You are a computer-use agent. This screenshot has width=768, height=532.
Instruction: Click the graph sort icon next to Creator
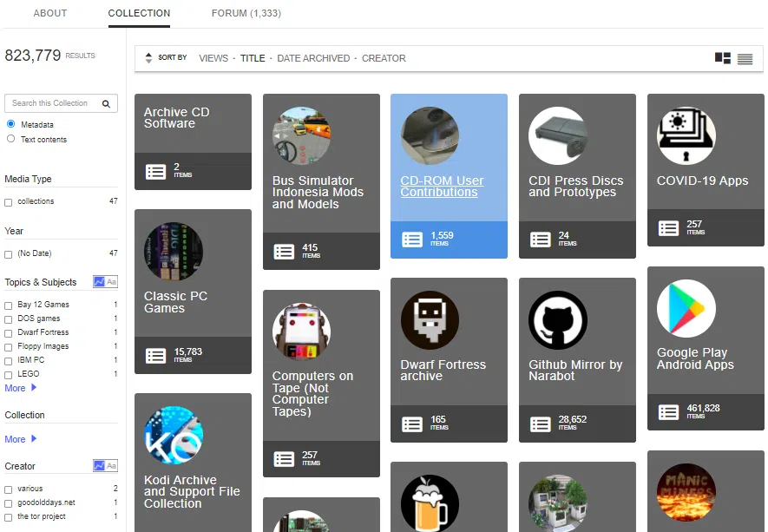(x=98, y=466)
